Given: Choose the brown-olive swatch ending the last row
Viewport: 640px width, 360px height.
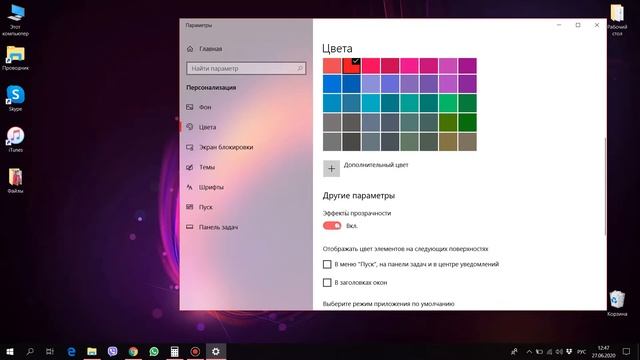Looking at the screenshot, I should pos(467,142).
